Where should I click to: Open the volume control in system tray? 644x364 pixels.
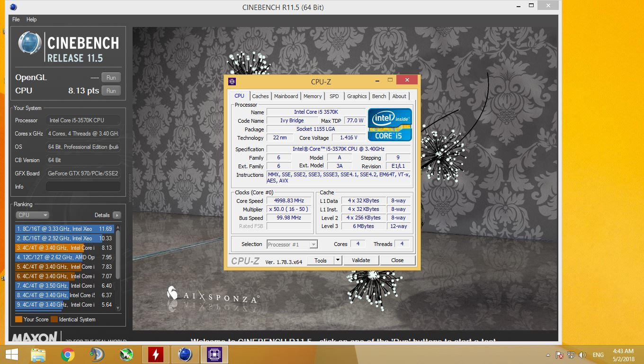coord(582,355)
